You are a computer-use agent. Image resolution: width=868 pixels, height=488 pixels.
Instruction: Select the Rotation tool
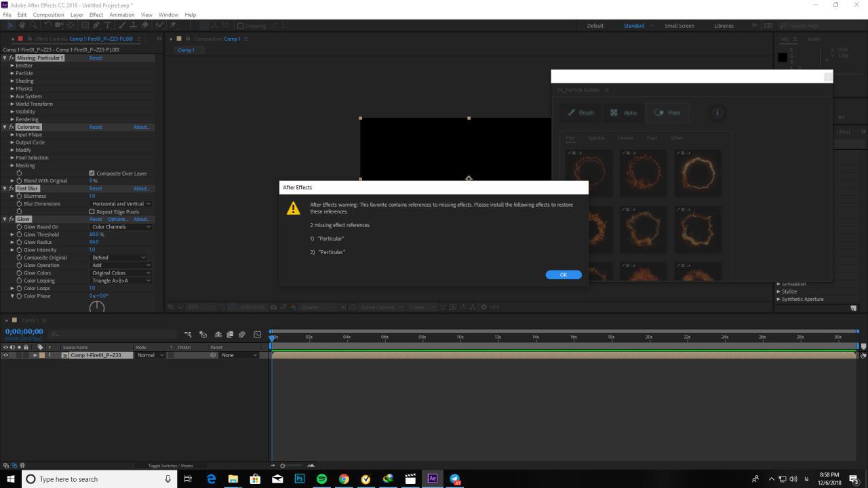click(x=47, y=25)
